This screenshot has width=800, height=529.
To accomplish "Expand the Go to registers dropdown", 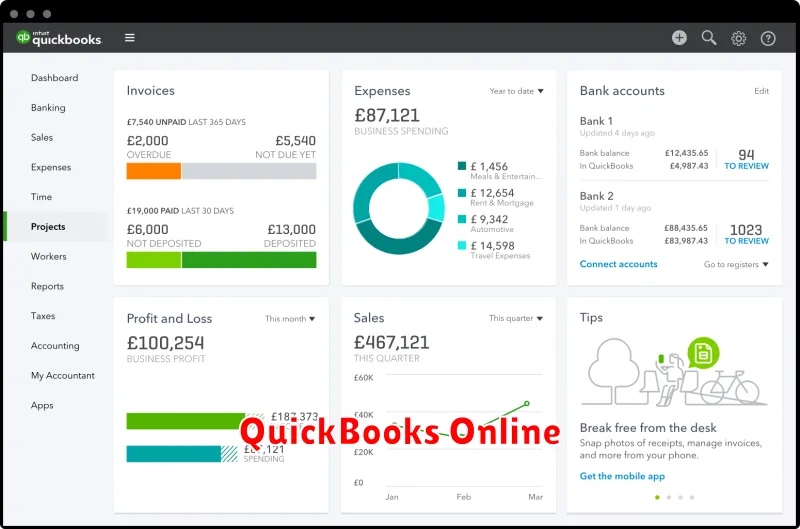I will [x=736, y=264].
